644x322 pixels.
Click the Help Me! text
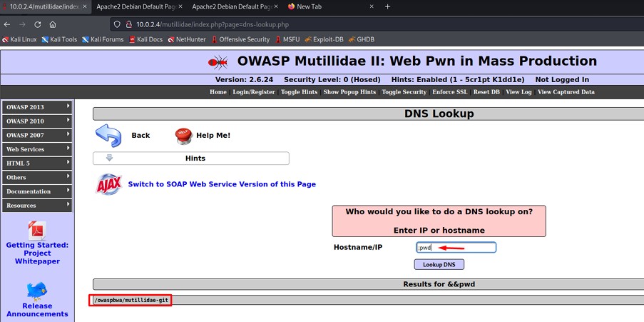click(213, 136)
